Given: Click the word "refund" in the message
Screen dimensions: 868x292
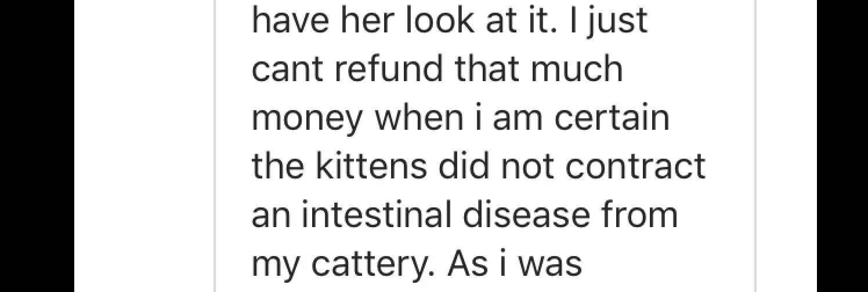Looking at the screenshot, I should (x=390, y=68).
